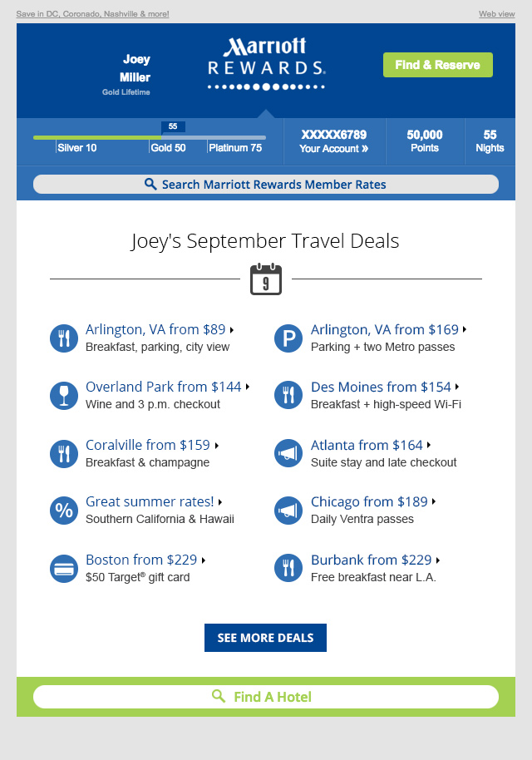Viewport: 532px width, 760px height.
Task: Open the Des Moines from $154 deal
Action: pos(381,387)
